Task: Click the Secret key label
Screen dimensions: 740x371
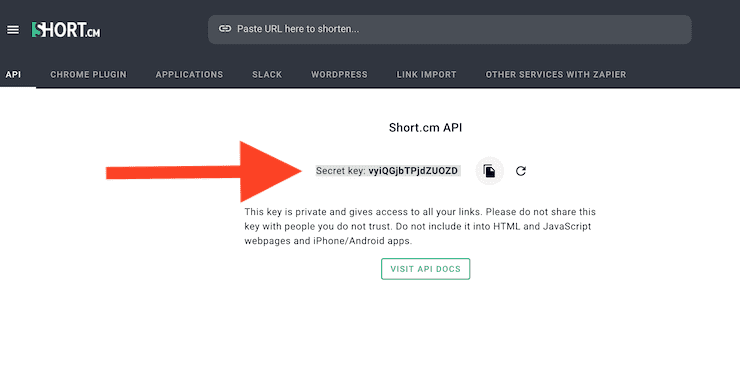Action: pos(341,171)
